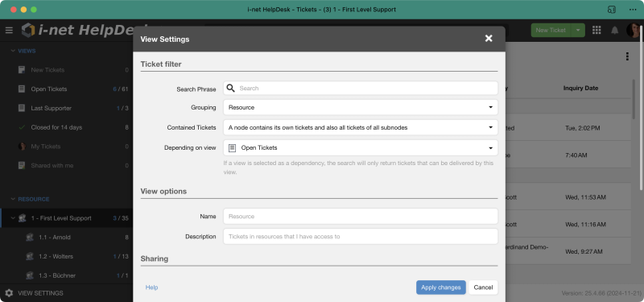Open the three-dot ticket list menu
Image resolution: width=644 pixels, height=302 pixels.
pyautogui.click(x=627, y=56)
